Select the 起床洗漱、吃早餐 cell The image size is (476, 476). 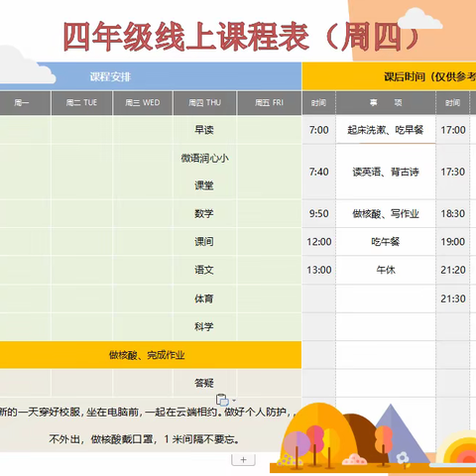pos(386,130)
